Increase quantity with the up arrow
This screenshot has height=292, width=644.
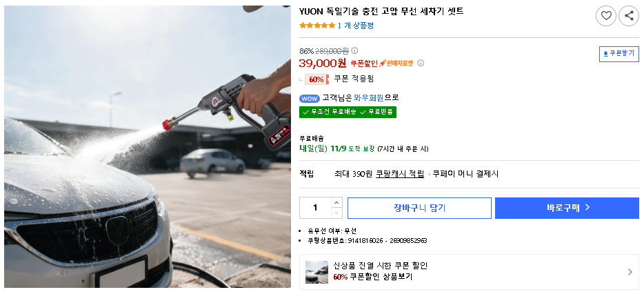[336, 203]
